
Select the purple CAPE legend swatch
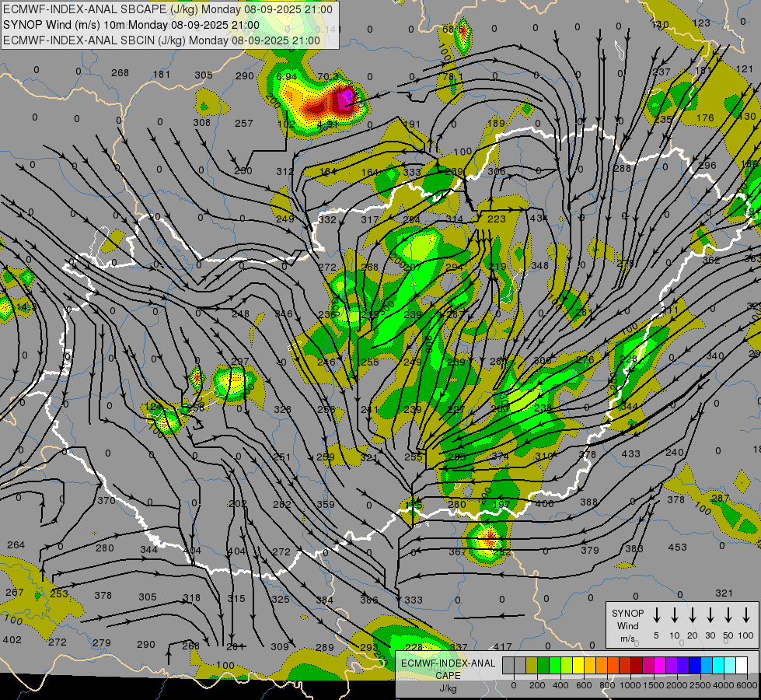671,665
